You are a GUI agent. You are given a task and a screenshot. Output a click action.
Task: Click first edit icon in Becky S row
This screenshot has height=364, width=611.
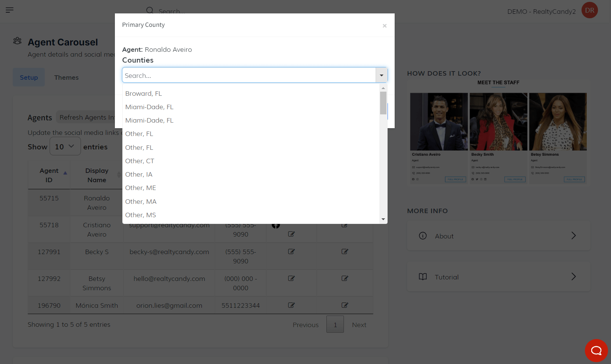[x=291, y=251]
